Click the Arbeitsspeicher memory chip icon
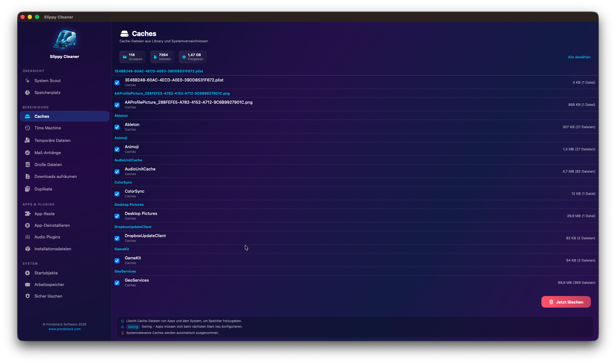The width and height of the screenshot is (616, 364). pos(28,284)
